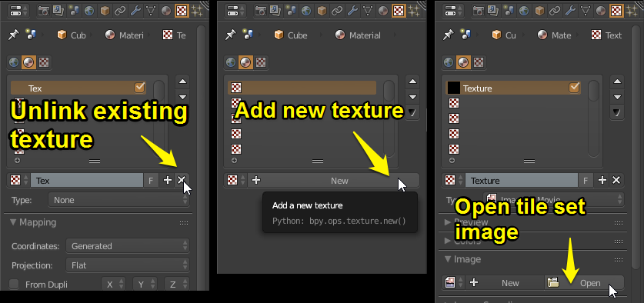
Task: Move slot up arrow in middle panel
Action: tap(412, 82)
